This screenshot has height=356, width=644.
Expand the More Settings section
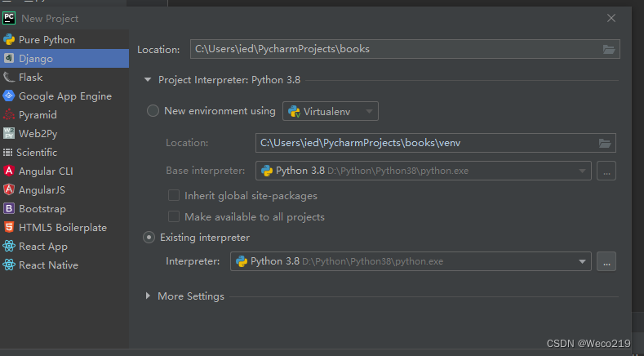click(x=148, y=296)
